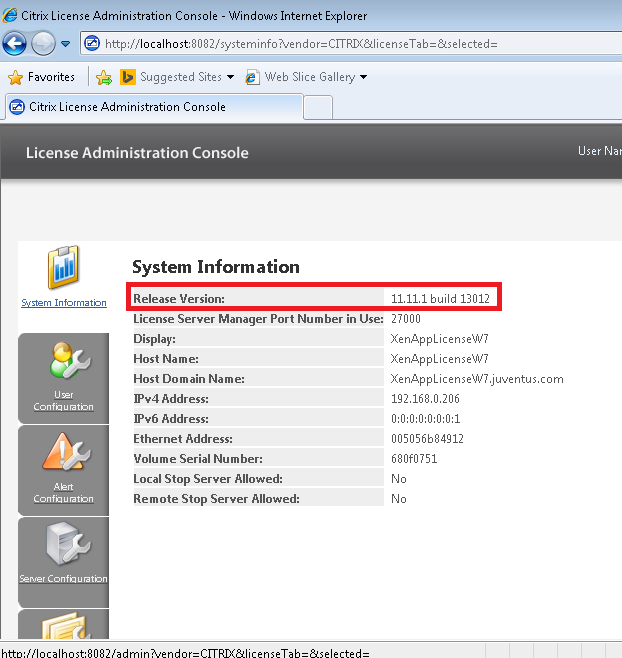
Task: Click port number value 27000
Action: 406,319
